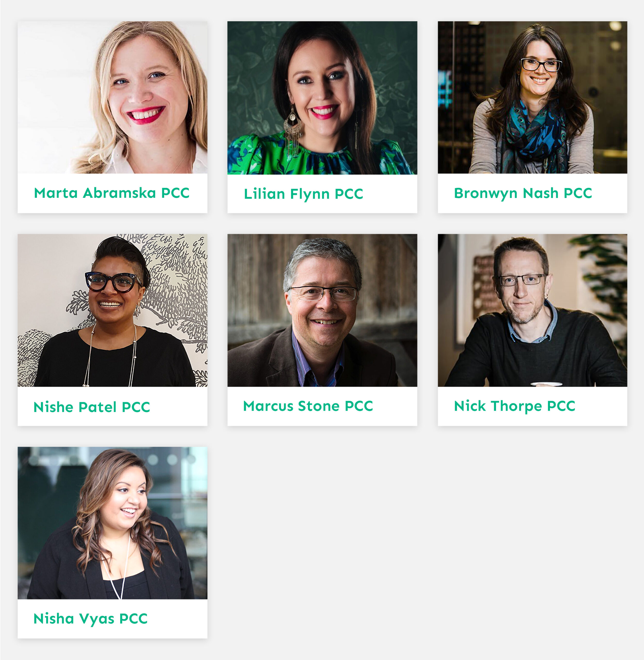644x660 pixels.
Task: Click the white caption area of Marcus Stone's card
Action: point(322,406)
